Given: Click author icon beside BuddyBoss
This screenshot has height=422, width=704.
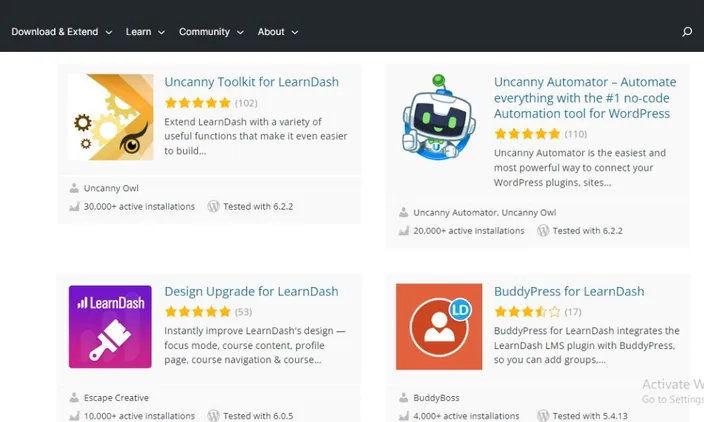Looking at the screenshot, I should [404, 398].
